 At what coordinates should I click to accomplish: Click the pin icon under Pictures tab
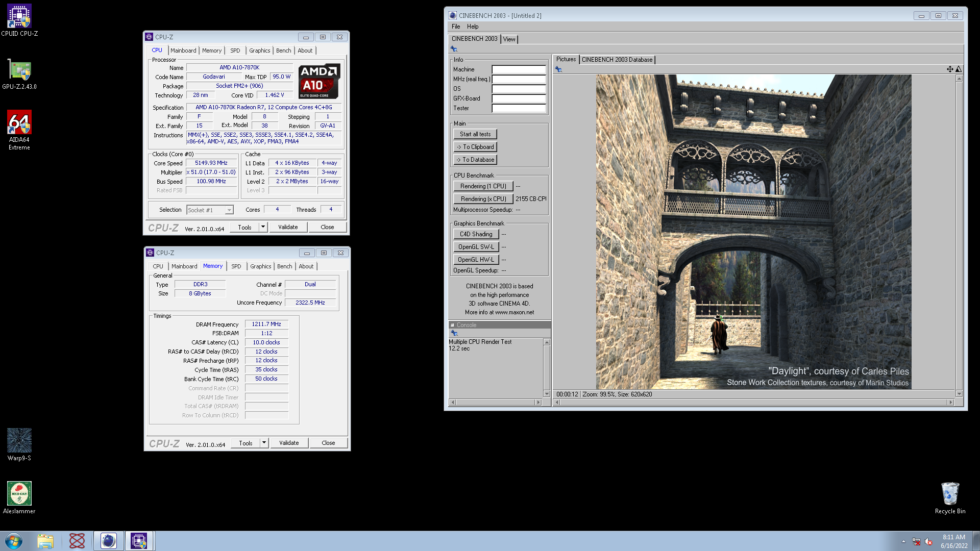(x=558, y=69)
